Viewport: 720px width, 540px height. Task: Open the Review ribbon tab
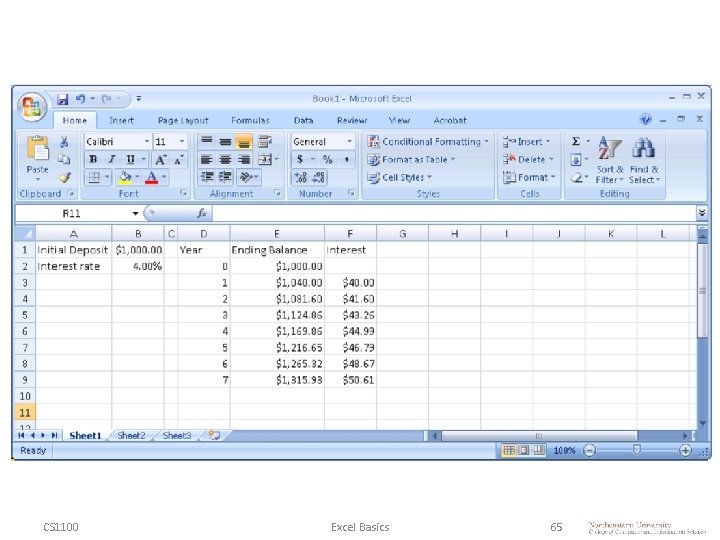[352, 121]
